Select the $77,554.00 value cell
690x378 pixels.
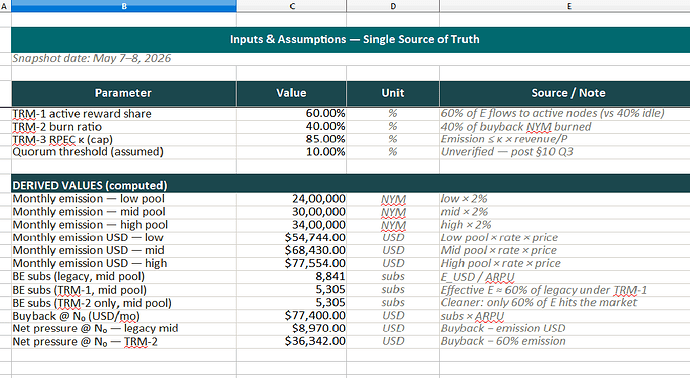(x=291, y=263)
